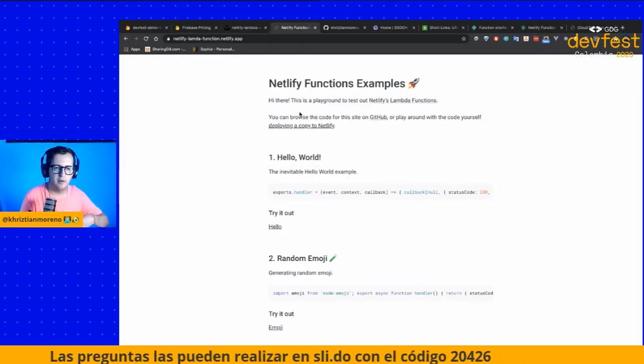Open the blue translate extension icon
The height and width of the screenshot is (364, 644).
tap(516, 39)
